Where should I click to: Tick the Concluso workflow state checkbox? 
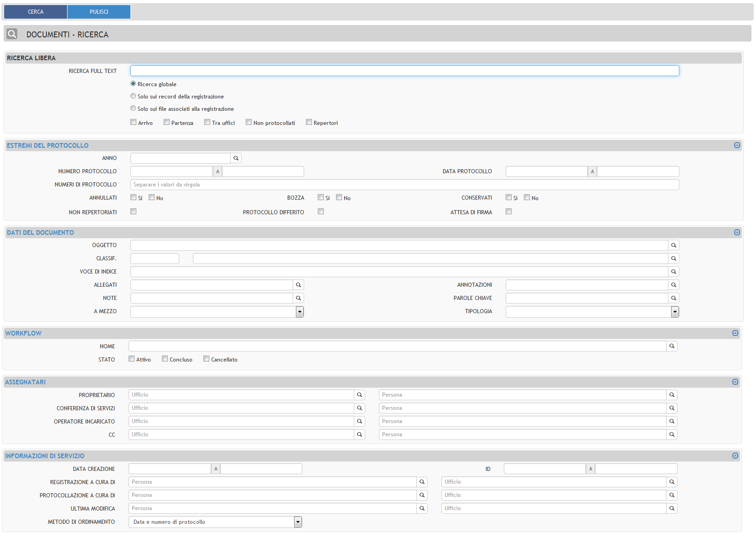point(165,359)
